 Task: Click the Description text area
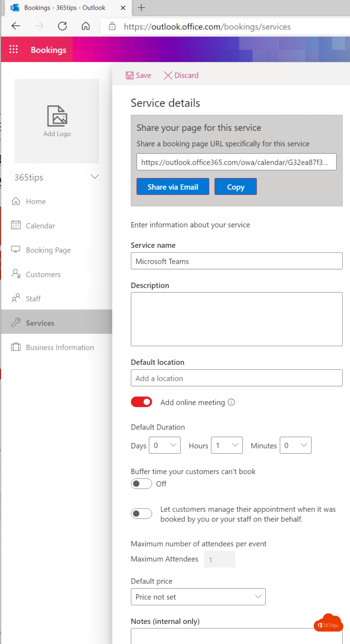point(236,319)
